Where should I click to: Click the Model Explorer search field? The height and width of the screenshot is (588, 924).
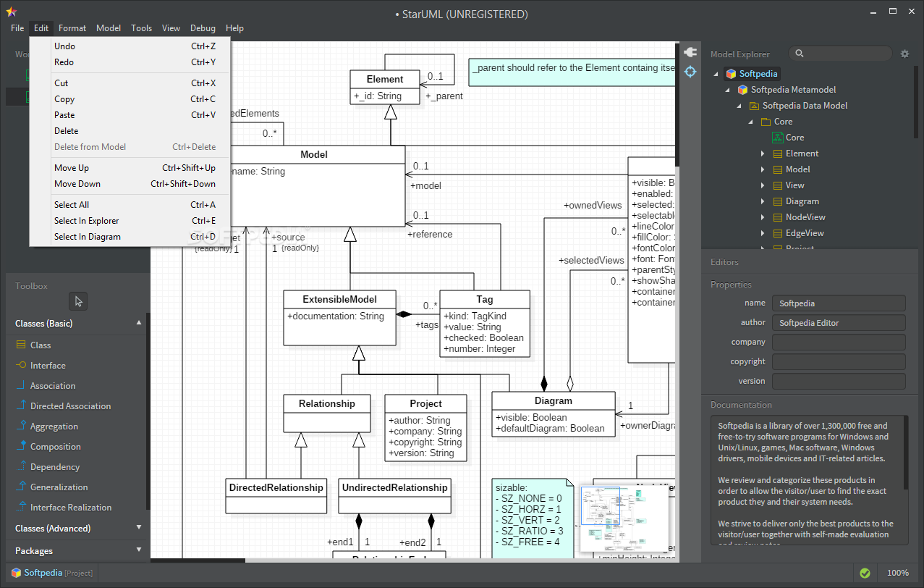(840, 54)
